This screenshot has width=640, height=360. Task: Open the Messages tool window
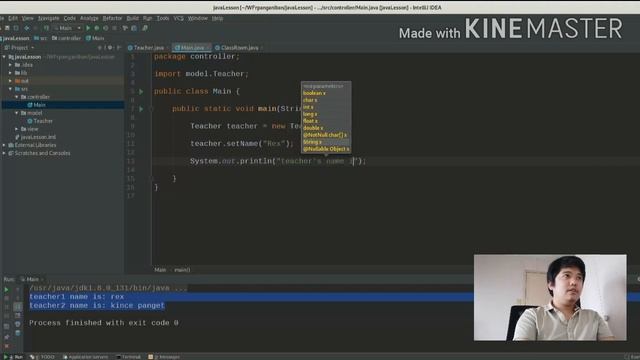[164, 357]
